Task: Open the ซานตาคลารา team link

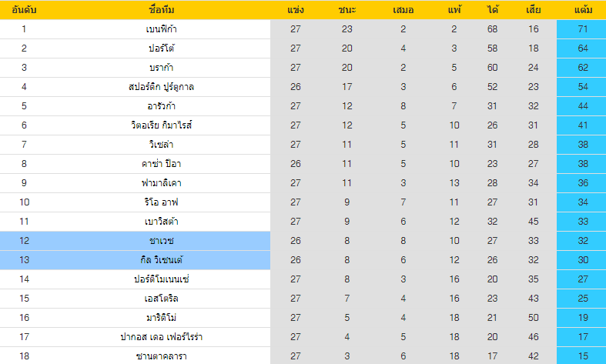Action: tap(162, 356)
